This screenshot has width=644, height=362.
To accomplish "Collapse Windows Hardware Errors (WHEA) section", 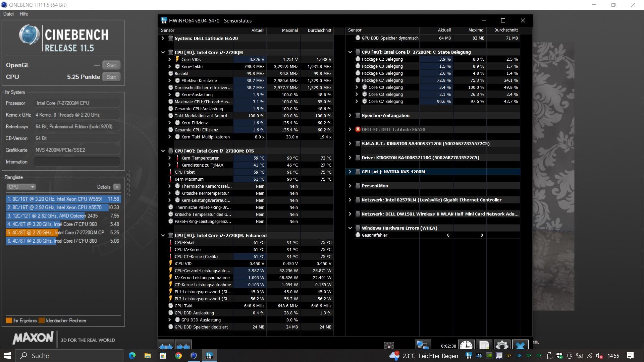I will coord(350,228).
